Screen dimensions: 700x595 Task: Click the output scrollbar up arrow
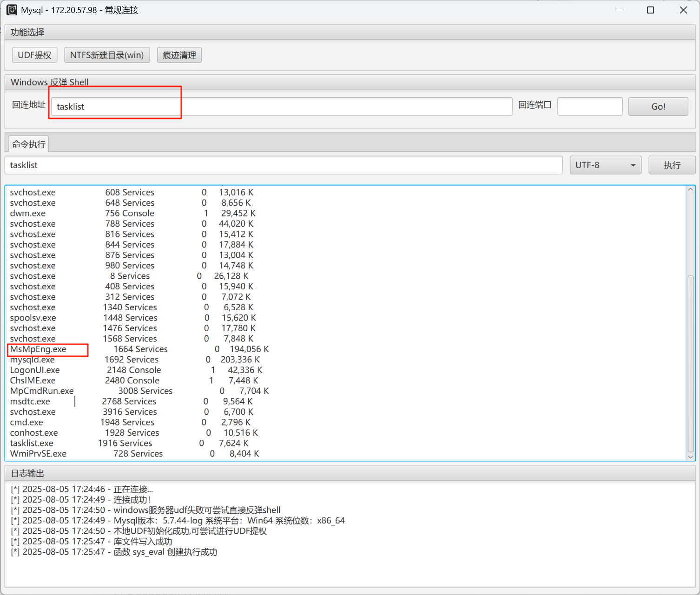tap(690, 190)
